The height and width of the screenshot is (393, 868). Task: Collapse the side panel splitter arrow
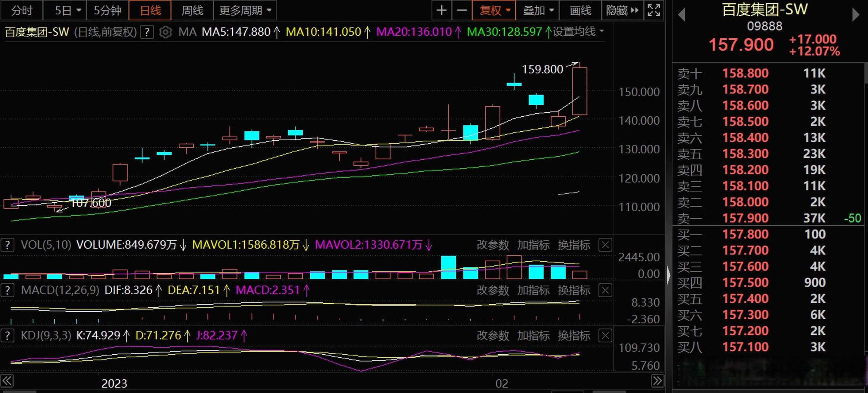(x=668, y=275)
